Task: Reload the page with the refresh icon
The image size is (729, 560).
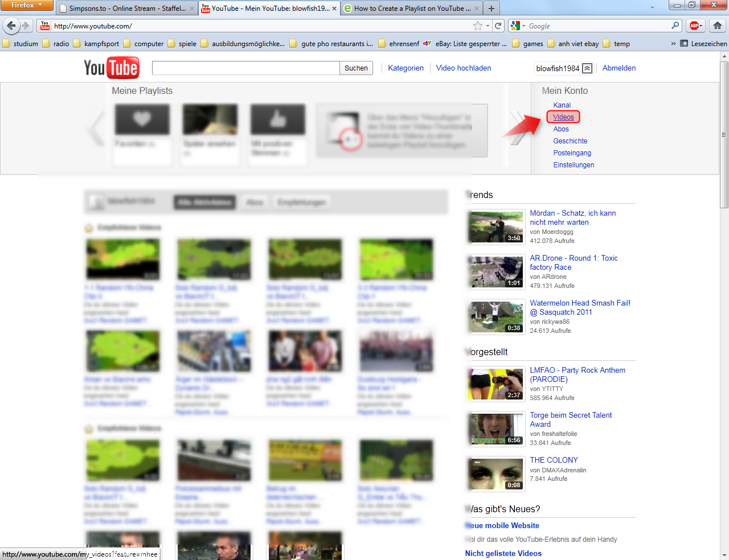Action: tap(498, 26)
